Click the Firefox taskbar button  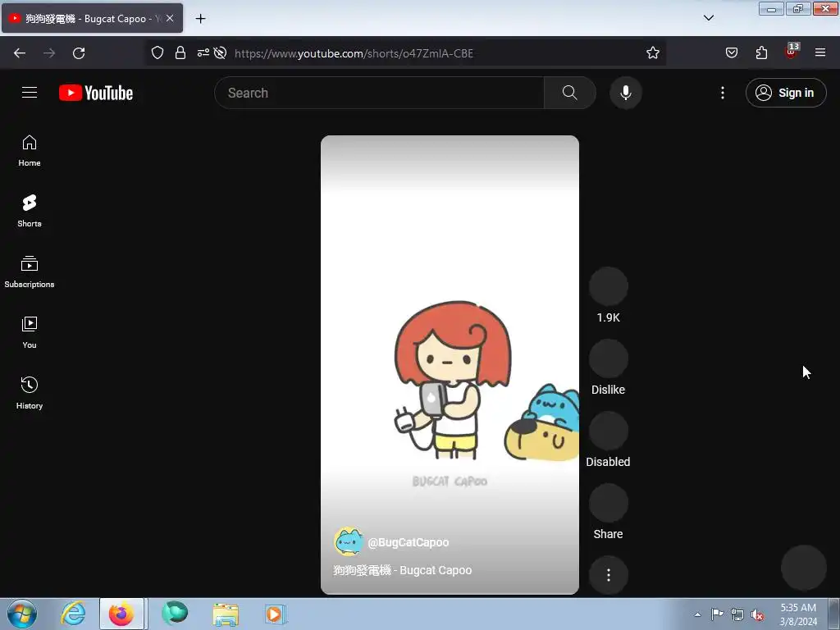click(x=121, y=614)
